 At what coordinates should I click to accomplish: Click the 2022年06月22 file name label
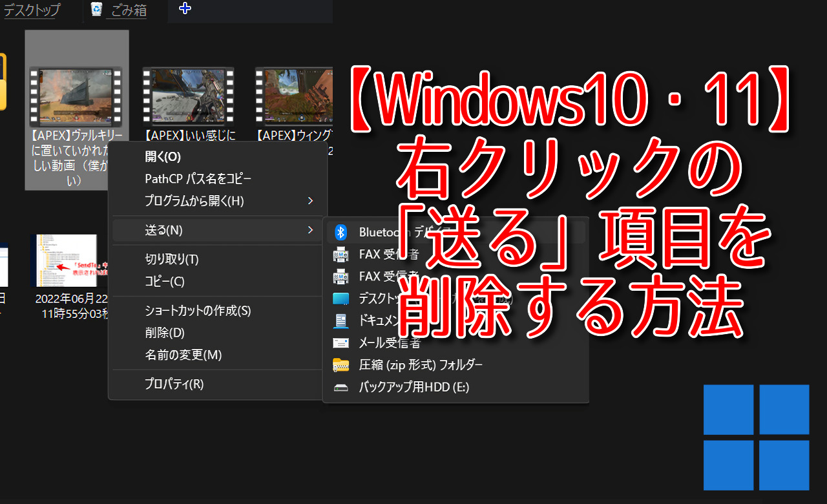tap(71, 307)
